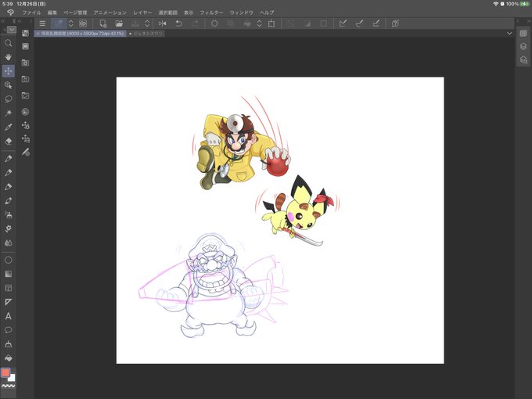Select the Hand move-view tool
This screenshot has width=532, height=399.
[x=8, y=57]
